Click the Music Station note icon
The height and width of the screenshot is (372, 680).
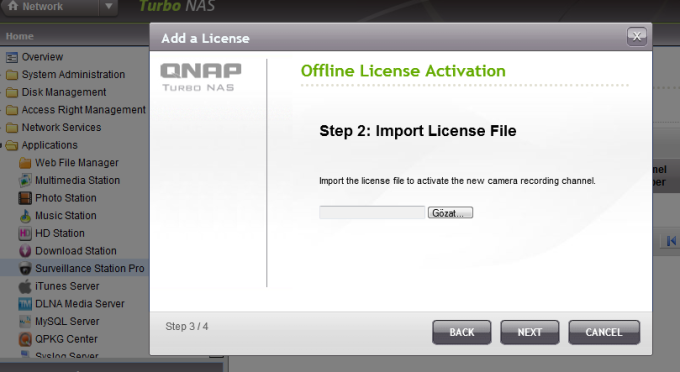[25, 216]
